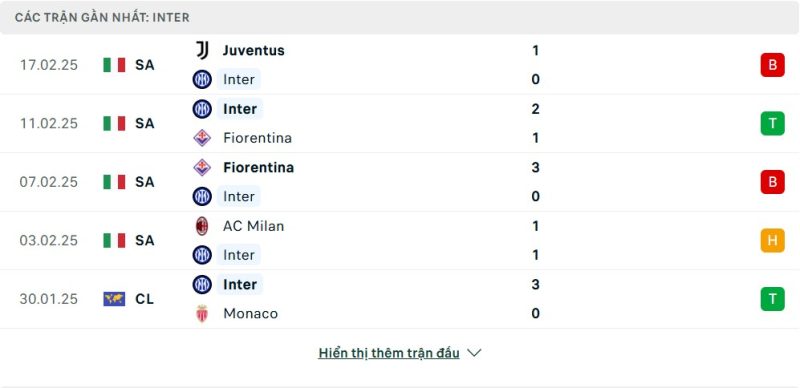Click the Italy flag in the 17.02.25 row
Image resolution: width=800 pixels, height=388 pixels.
[114, 65]
